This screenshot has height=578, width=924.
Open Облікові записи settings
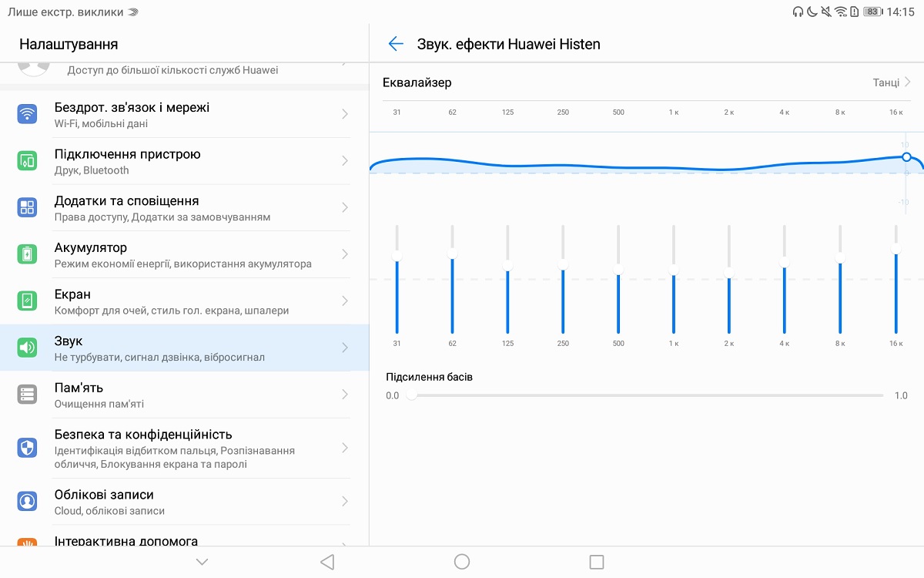pyautogui.click(x=185, y=502)
